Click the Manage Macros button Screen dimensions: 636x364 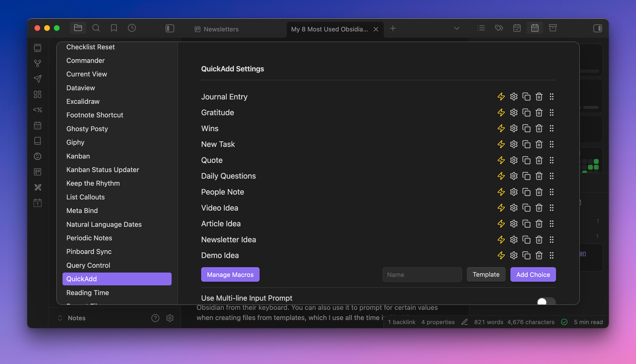point(230,274)
